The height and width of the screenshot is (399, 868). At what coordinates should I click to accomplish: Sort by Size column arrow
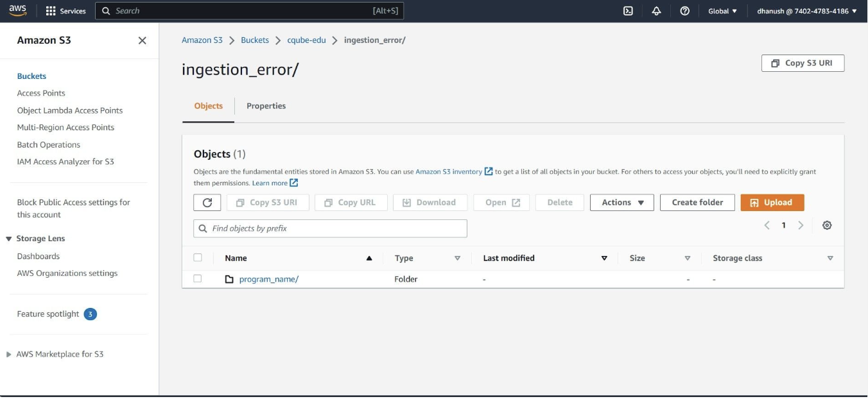point(688,258)
